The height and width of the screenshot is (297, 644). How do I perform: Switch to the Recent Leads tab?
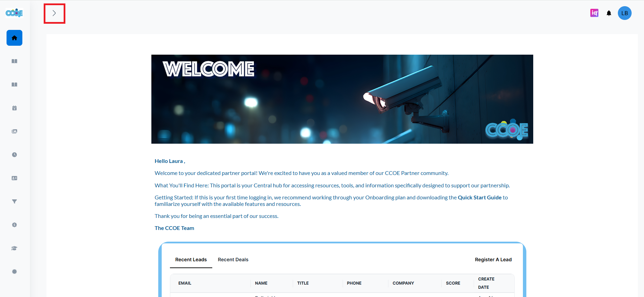point(191,260)
